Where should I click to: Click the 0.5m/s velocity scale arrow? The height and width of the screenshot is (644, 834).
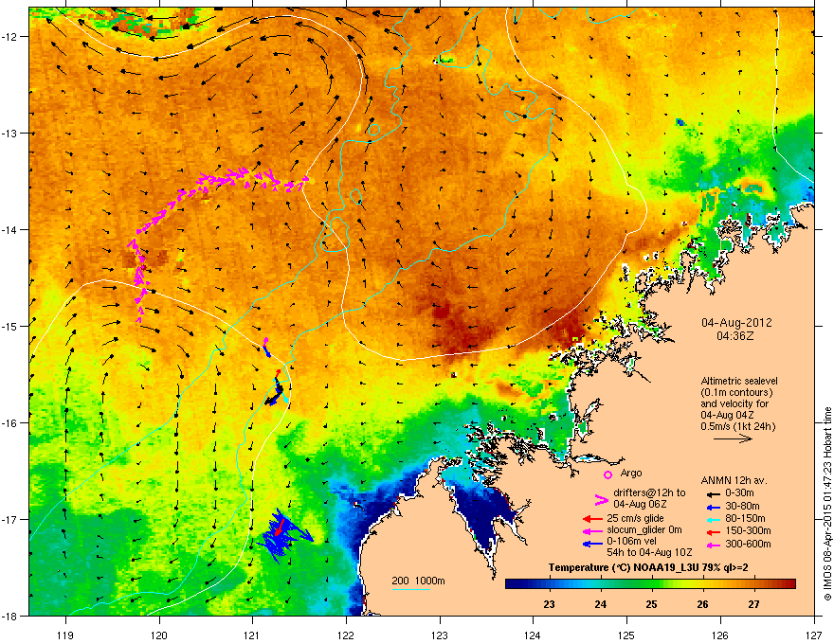click(x=733, y=438)
